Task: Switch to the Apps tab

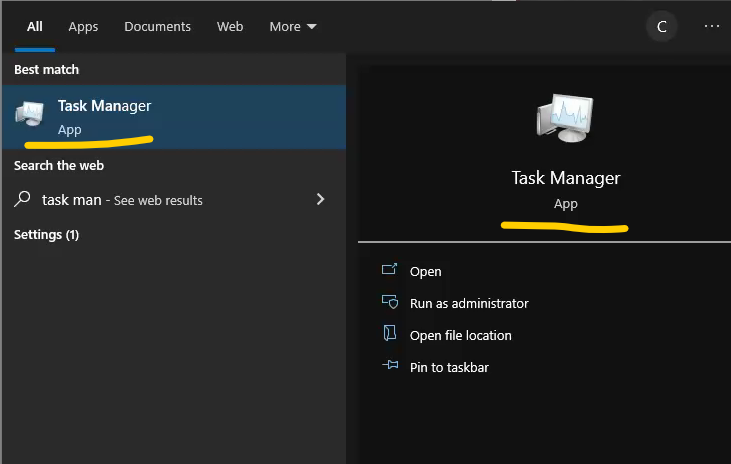Action: [x=83, y=27]
